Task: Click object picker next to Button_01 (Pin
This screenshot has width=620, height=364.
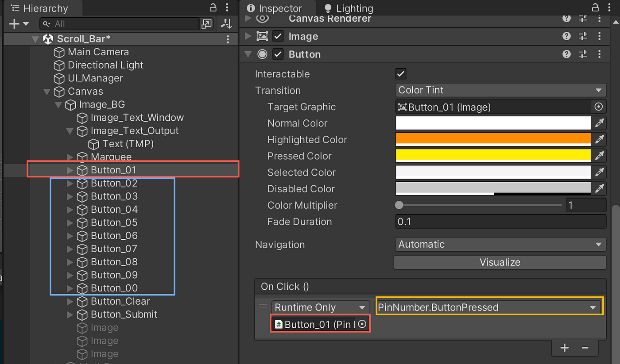Action: pyautogui.click(x=362, y=324)
